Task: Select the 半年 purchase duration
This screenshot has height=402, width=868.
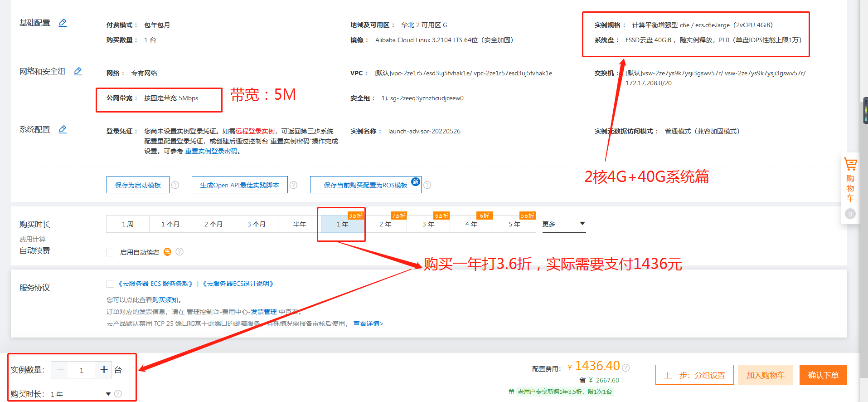Action: pos(300,224)
